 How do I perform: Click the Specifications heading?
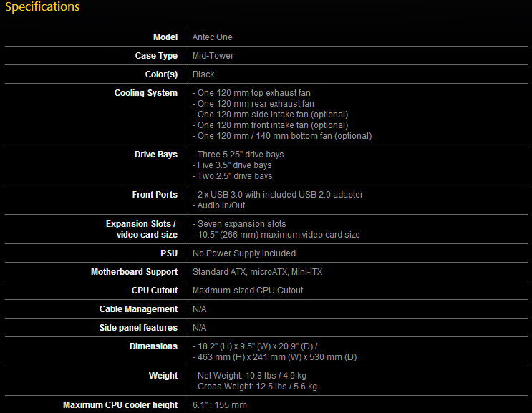[x=42, y=6]
